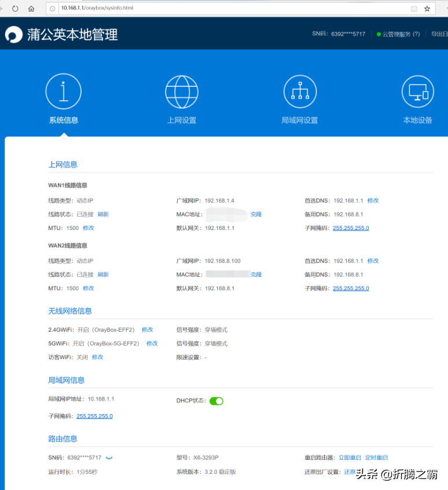
Task: Click 修改 next to WAN1 MTU
Action: click(89, 228)
